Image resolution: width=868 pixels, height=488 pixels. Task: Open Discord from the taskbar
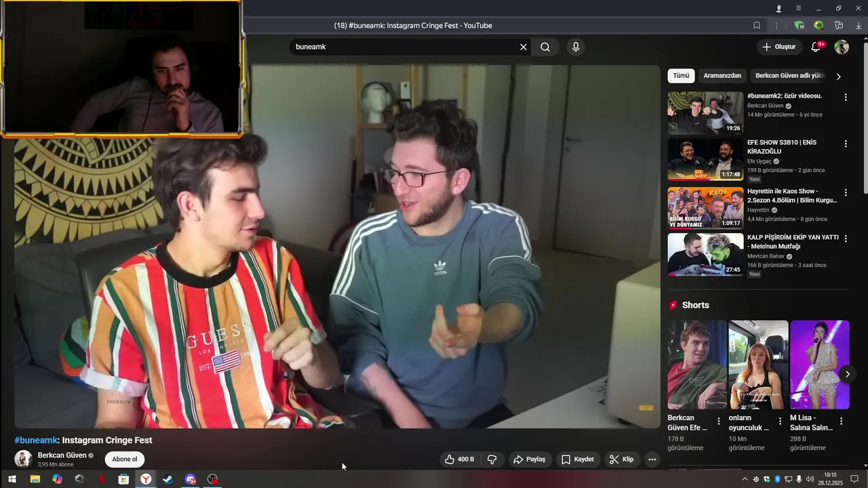tap(191, 479)
